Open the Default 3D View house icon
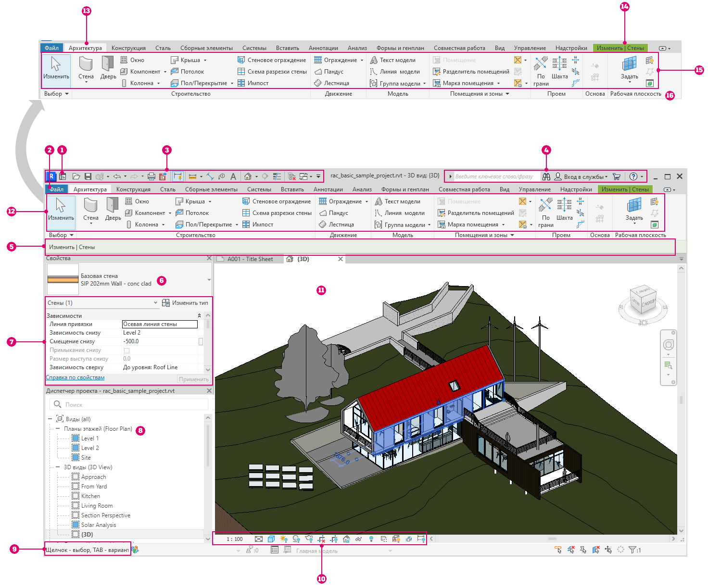This screenshot has height=588, width=708. point(248,176)
